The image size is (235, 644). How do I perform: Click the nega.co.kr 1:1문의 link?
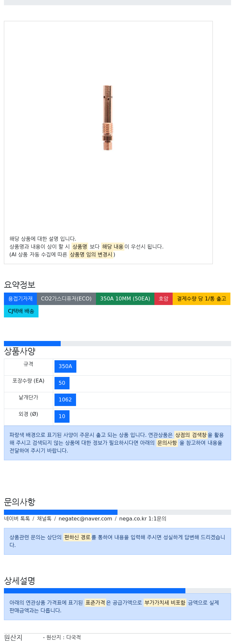tap(143, 519)
